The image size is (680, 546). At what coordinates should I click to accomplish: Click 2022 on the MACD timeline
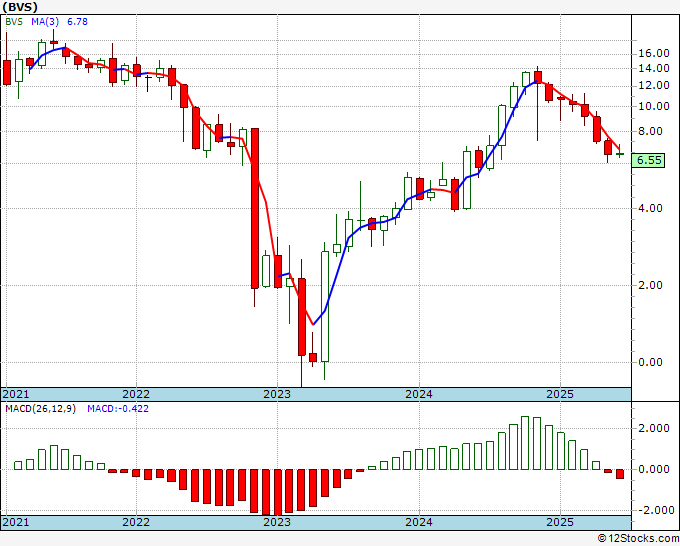coord(136,522)
